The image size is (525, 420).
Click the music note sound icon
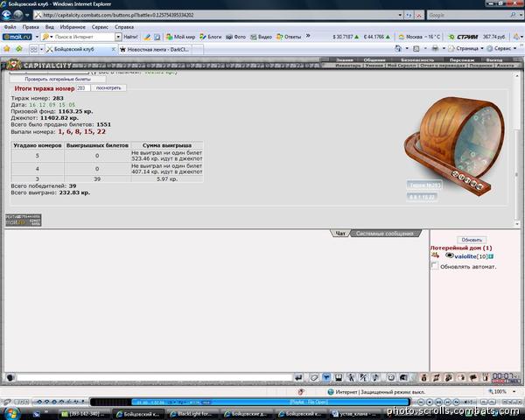375,378
